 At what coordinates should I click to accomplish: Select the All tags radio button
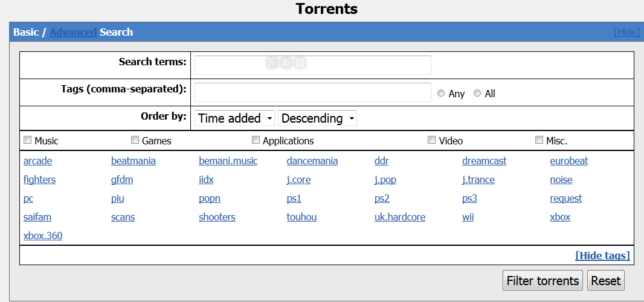[x=477, y=93]
